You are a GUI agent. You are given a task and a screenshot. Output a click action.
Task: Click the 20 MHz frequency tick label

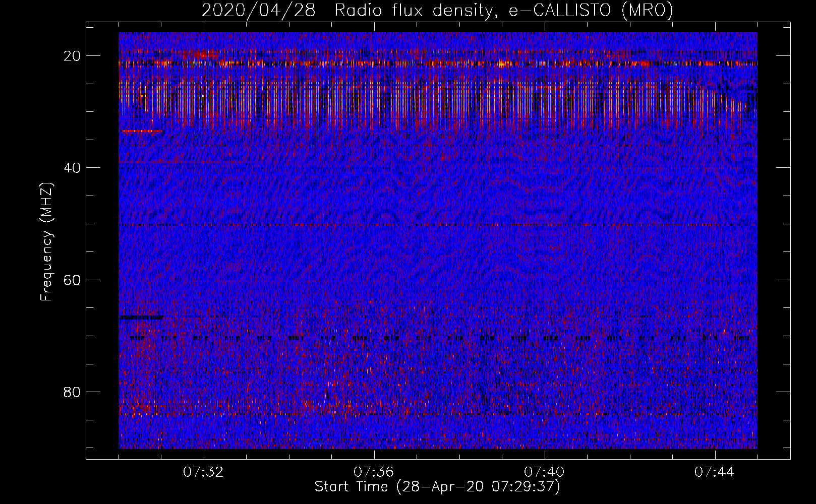(x=73, y=56)
